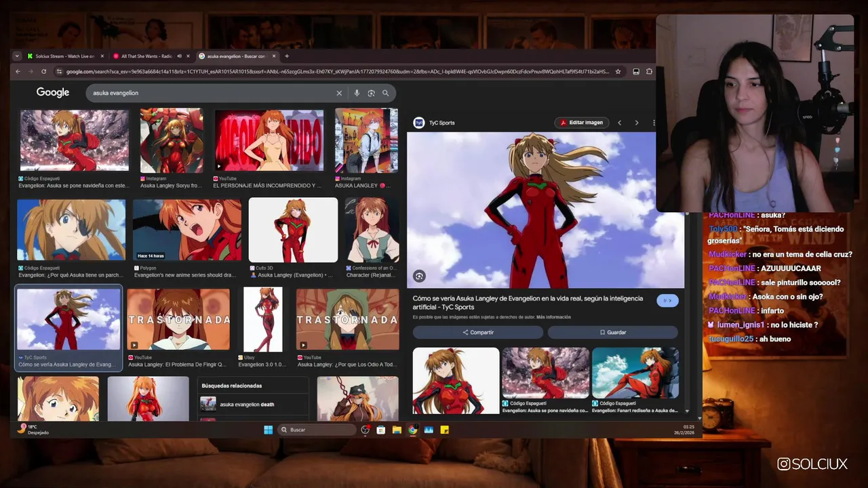Search inside image with Lens overlay icon
Viewport: 868px width, 488px height.
pos(419,276)
